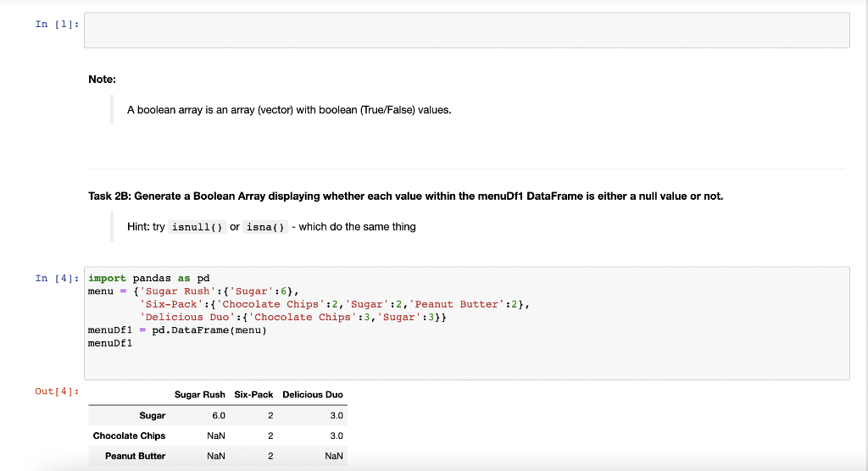Select the In [1]: prompt label

coord(57,24)
